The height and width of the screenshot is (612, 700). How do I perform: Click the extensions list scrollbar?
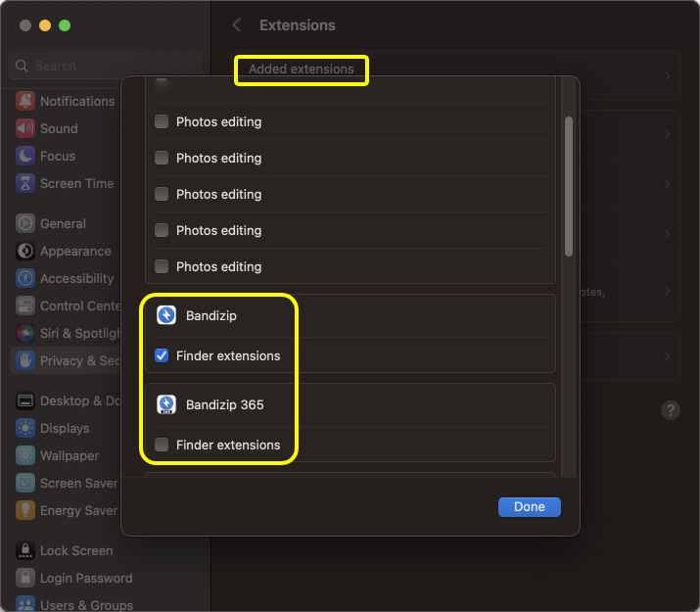click(568, 186)
